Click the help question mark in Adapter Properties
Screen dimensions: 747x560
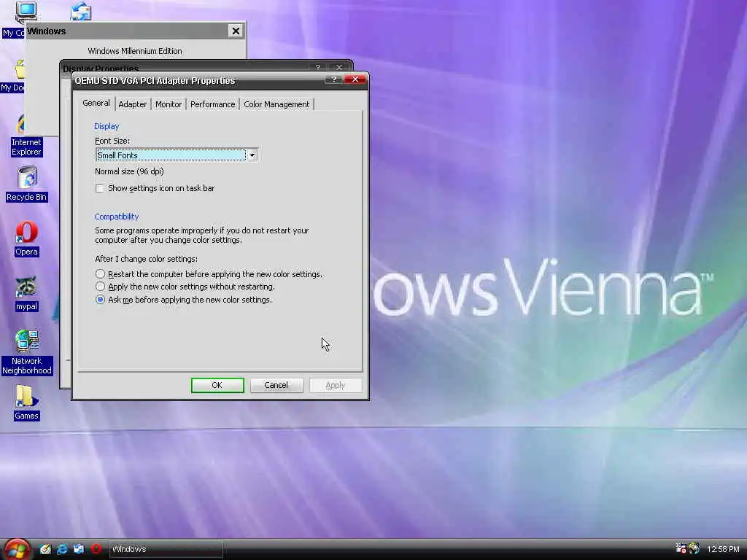click(x=333, y=79)
